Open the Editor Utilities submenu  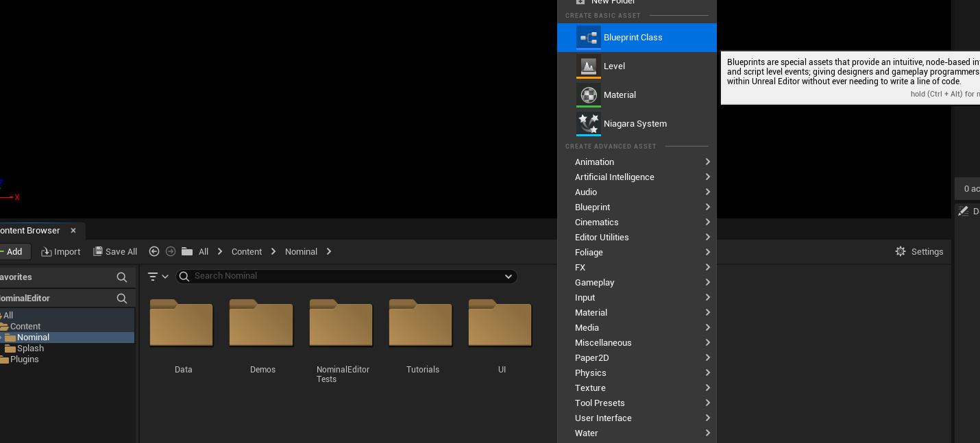pos(637,238)
